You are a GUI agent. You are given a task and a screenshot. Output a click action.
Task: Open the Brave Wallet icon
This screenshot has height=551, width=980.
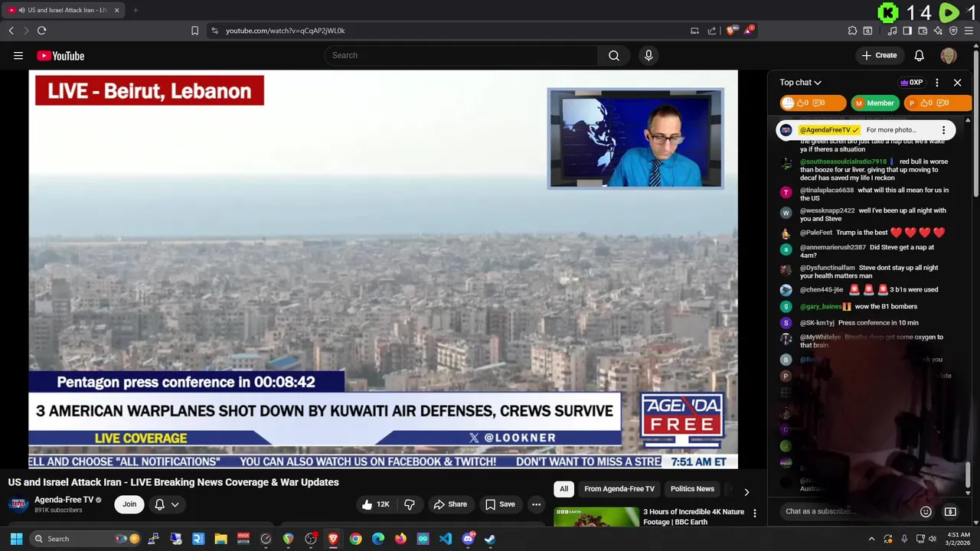tap(923, 31)
